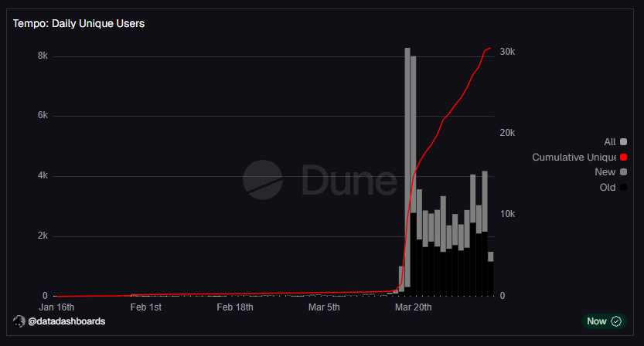This screenshot has width=644, height=346.
Task: Click the 'All' legend label
Action: pyautogui.click(x=610, y=142)
